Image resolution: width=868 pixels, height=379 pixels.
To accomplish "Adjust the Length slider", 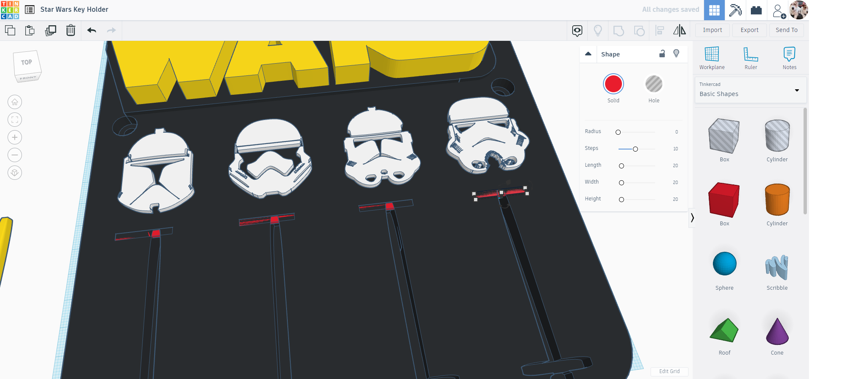I will click(622, 166).
